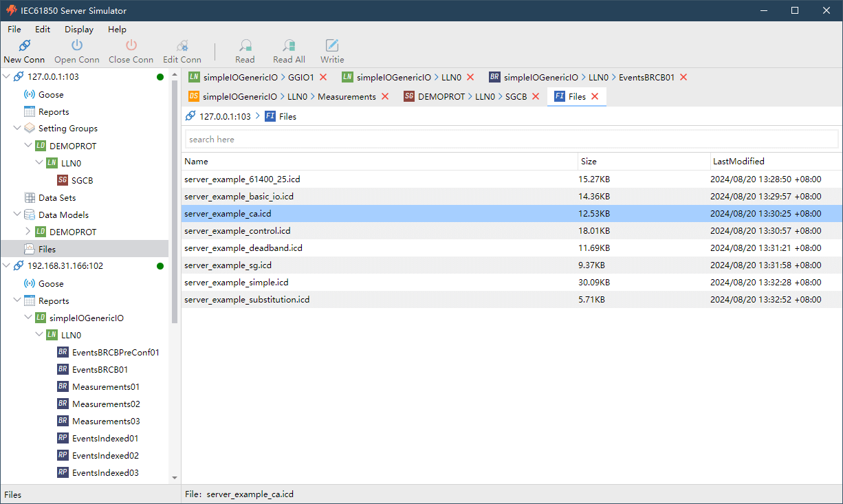This screenshot has width=843, height=504.
Task: Switch to simpleIOGenericIO > LLN0 LN tab
Action: [408, 78]
